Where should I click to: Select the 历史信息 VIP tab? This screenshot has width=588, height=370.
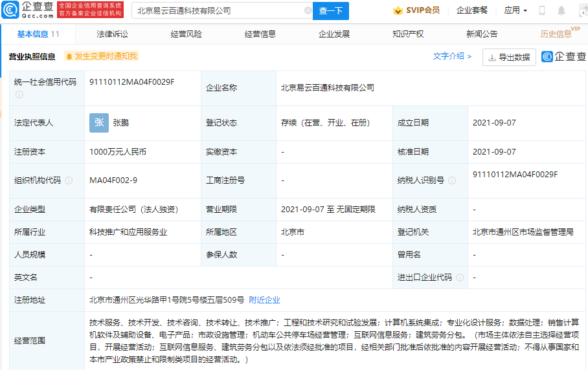tap(557, 34)
